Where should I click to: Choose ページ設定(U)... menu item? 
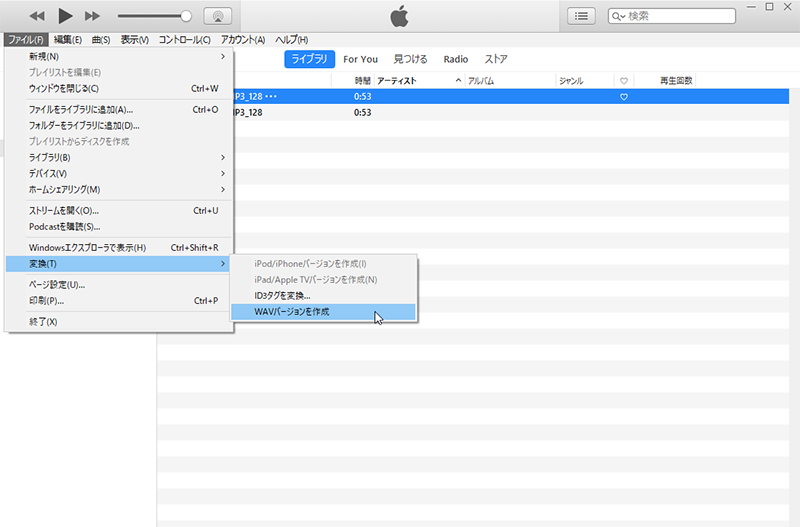(x=119, y=285)
